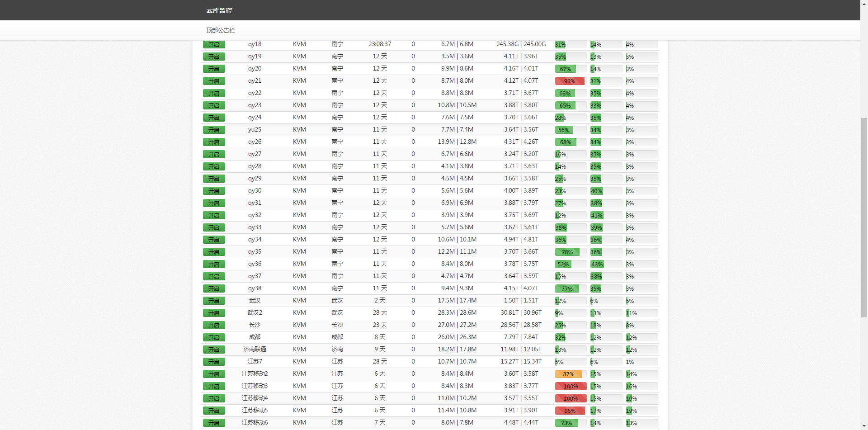Click the red 95% bar in 江苏移动5 row
The width and height of the screenshot is (868, 430).
[x=570, y=411]
